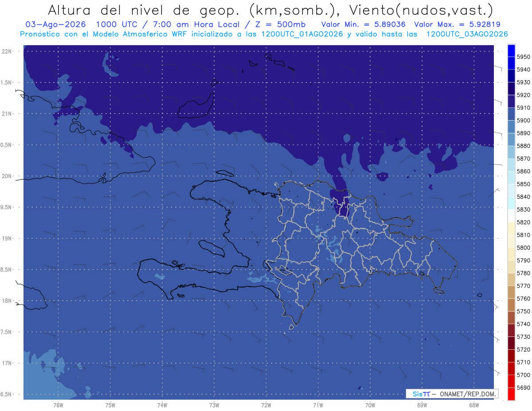This screenshot has height=411, width=532.
Task: Click the 5690 legend value
Action: click(x=523, y=388)
